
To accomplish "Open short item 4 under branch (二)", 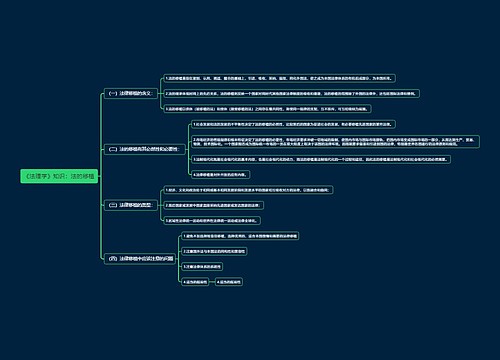I will 220,174.
